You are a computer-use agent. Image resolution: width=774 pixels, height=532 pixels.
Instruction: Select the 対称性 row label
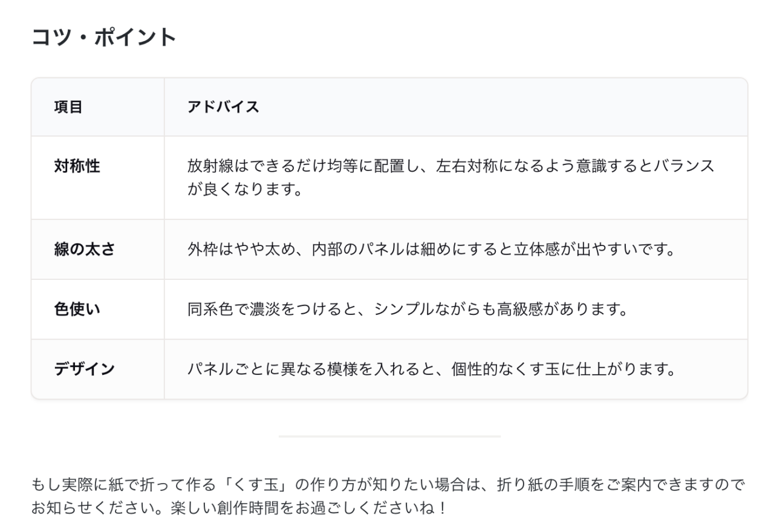pyautogui.click(x=77, y=166)
